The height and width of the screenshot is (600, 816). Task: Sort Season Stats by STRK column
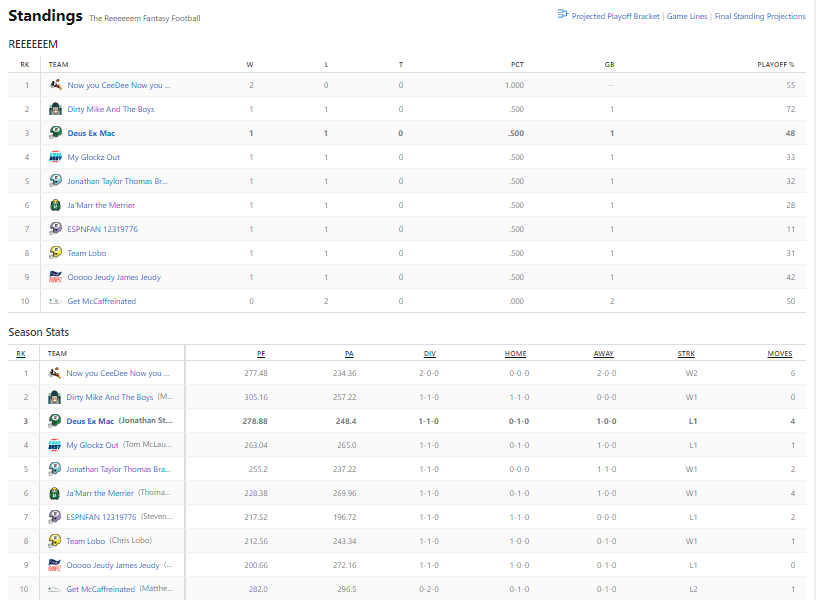click(x=686, y=353)
